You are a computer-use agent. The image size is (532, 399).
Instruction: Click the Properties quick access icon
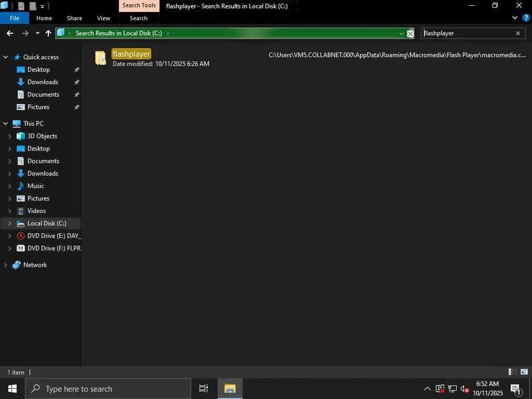tap(21, 6)
